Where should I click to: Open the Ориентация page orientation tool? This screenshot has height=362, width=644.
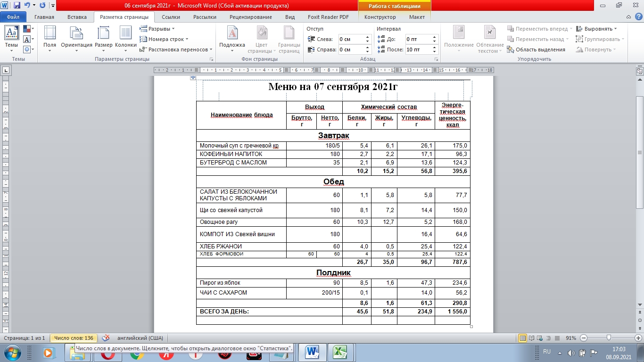[76, 38]
